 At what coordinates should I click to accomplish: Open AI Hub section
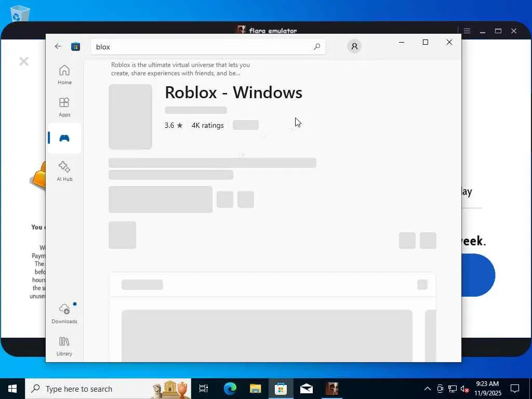pos(64,171)
